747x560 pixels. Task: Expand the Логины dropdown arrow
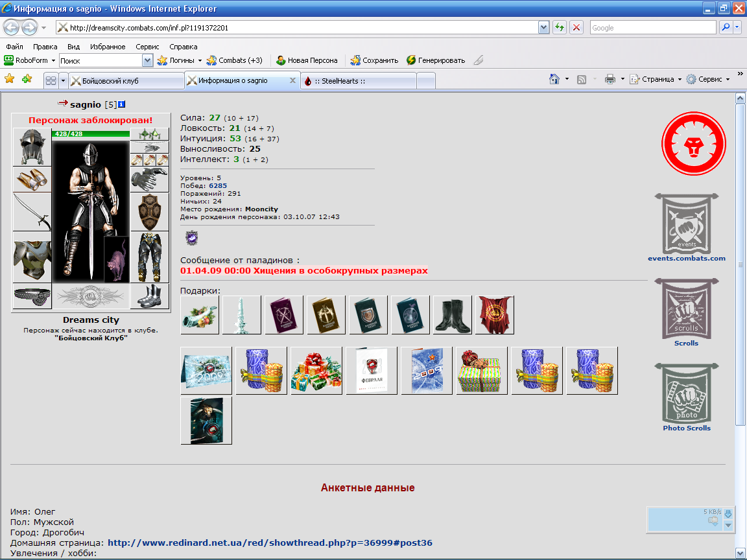click(x=200, y=60)
